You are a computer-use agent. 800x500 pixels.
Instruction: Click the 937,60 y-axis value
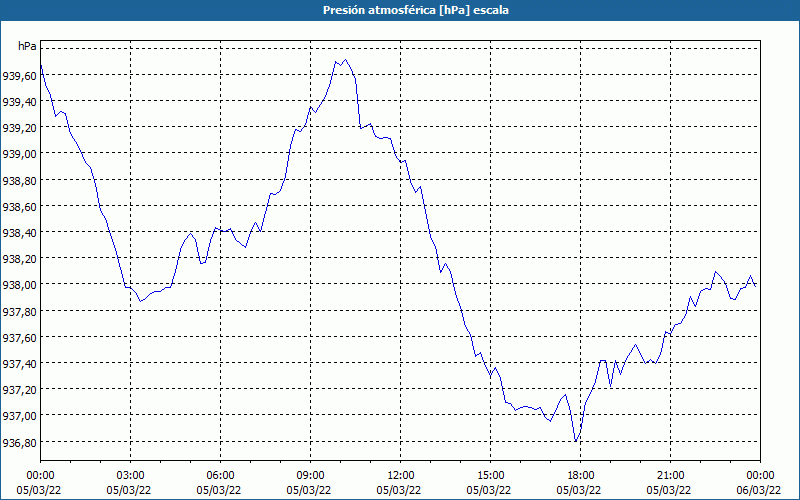[x=19, y=337]
